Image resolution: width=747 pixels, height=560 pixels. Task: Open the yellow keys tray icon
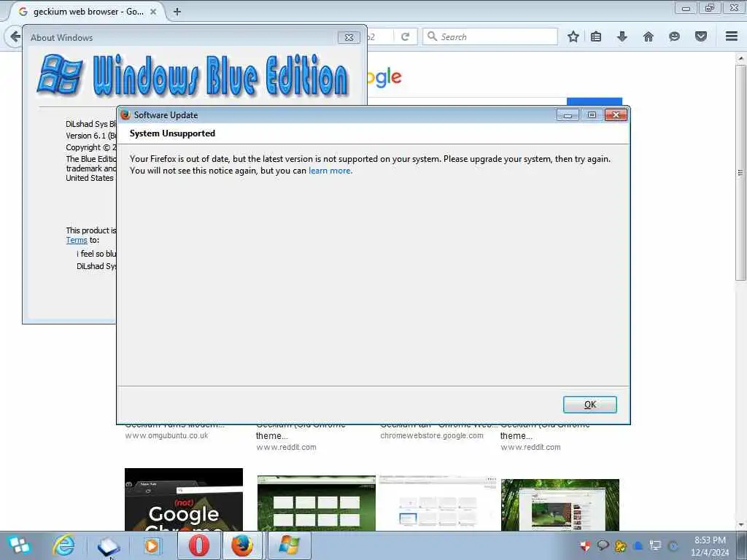coord(620,545)
